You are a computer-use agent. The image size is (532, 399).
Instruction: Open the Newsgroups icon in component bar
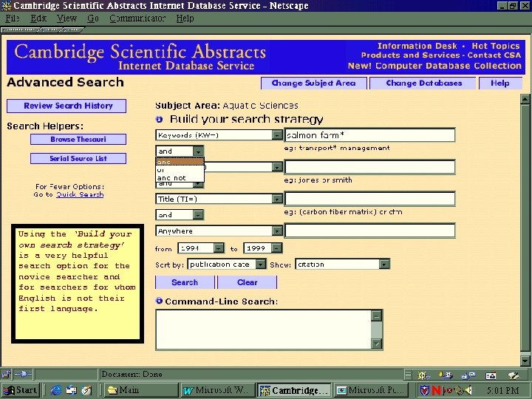click(x=468, y=375)
